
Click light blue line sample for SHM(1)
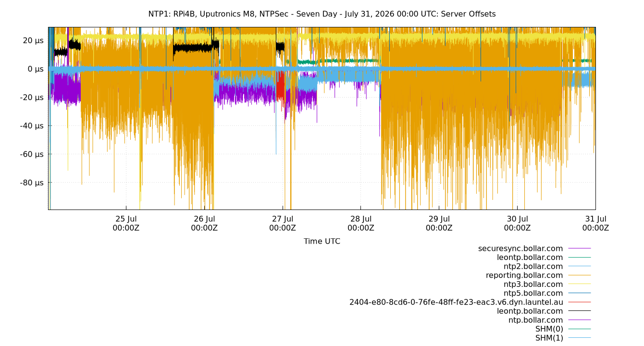click(x=580, y=338)
